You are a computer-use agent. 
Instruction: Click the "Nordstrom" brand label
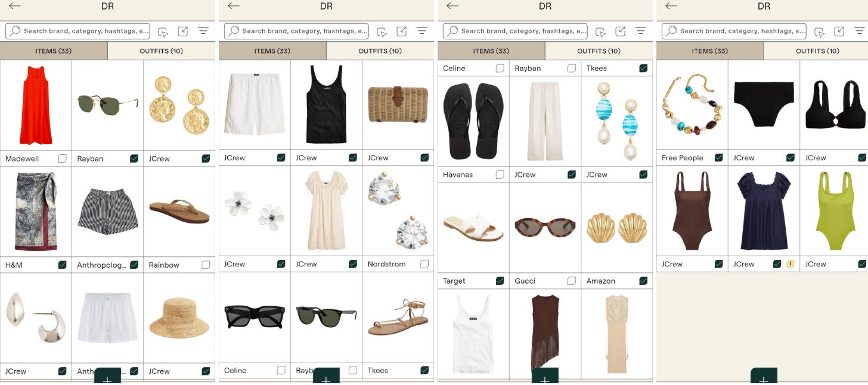click(386, 264)
